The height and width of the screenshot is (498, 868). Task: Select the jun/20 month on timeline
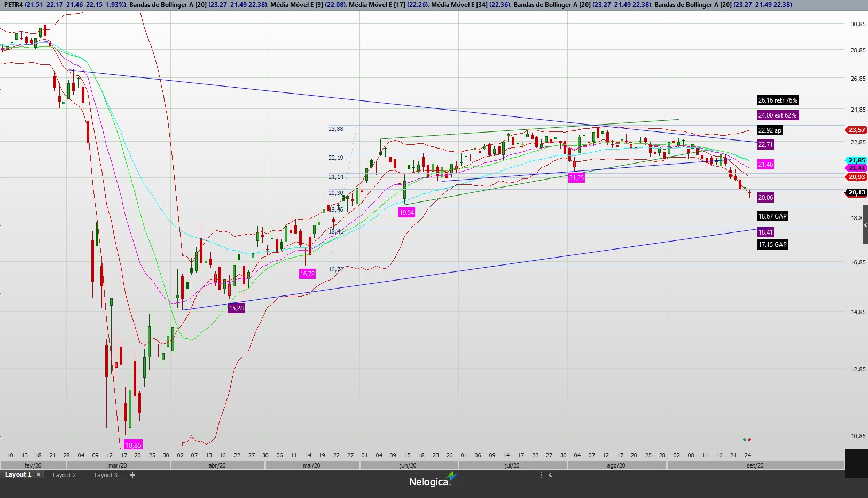408,465
